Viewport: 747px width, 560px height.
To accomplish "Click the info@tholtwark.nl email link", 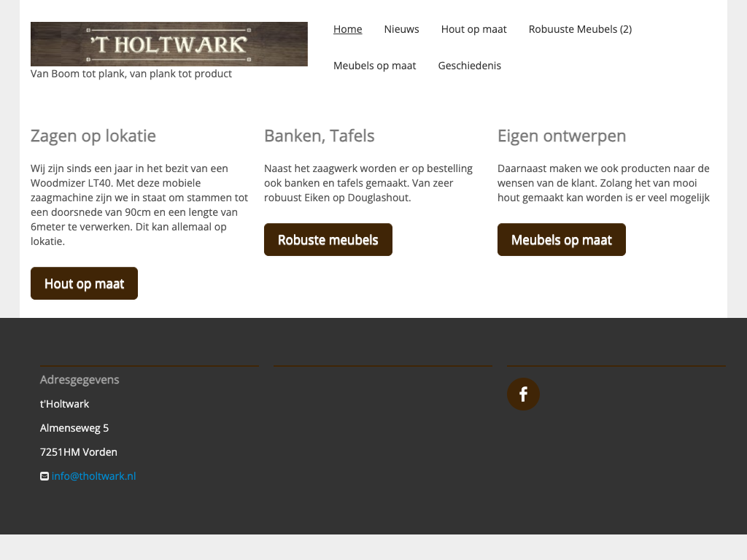I will coord(93,476).
